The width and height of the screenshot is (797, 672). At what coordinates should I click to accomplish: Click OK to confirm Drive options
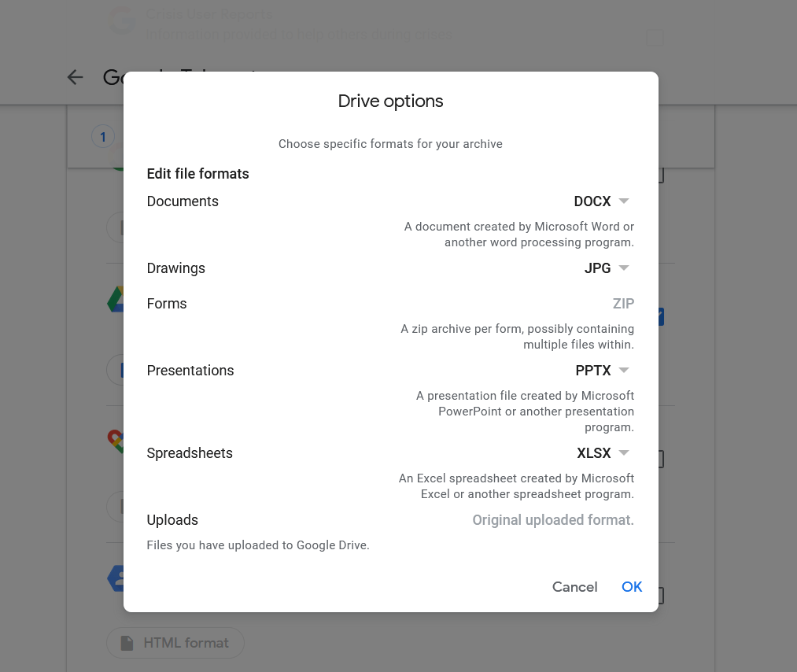[x=632, y=587]
